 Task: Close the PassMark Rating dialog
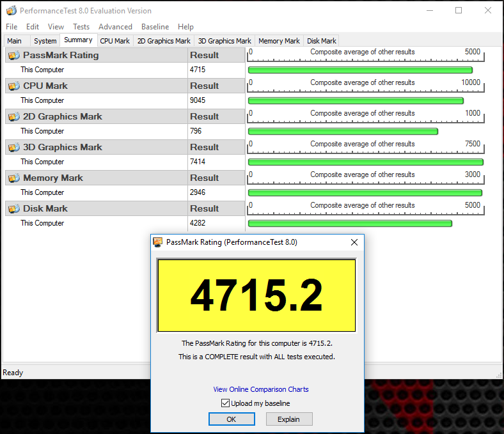pos(354,242)
